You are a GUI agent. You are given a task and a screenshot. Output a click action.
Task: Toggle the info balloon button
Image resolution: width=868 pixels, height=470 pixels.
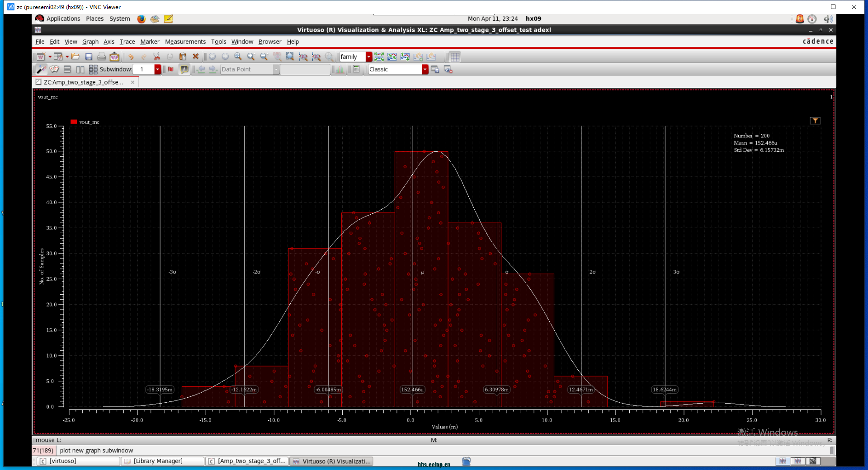(x=184, y=69)
